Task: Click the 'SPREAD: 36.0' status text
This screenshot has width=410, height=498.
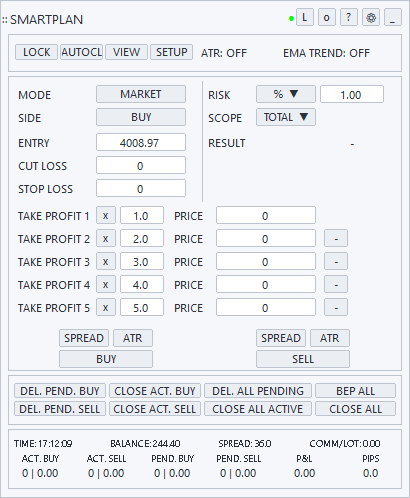Action: tap(245, 443)
